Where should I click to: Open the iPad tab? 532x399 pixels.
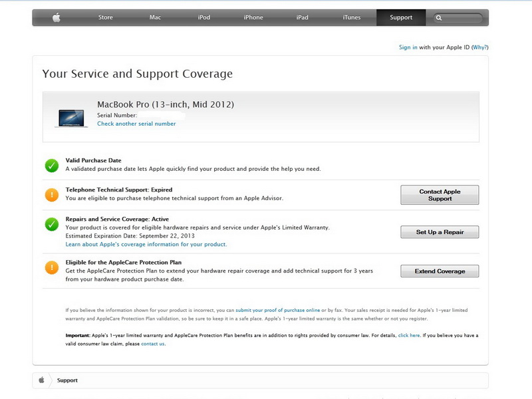point(302,17)
